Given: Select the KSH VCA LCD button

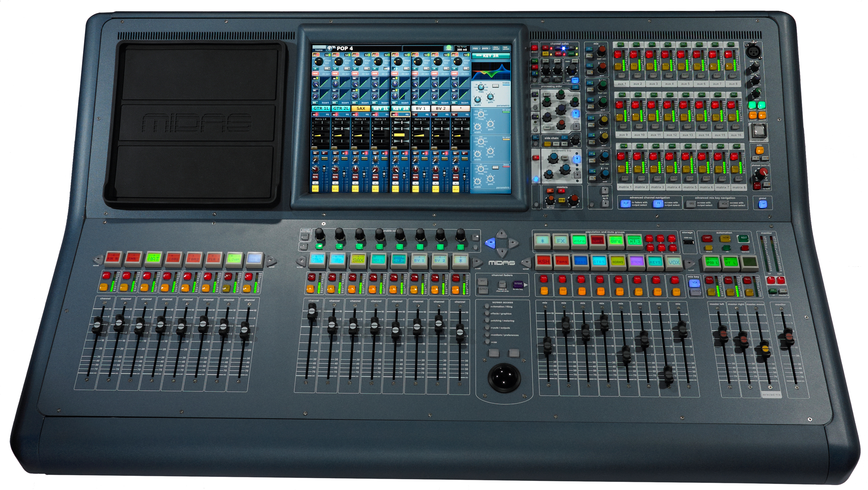Looking at the screenshot, I should click(544, 262).
